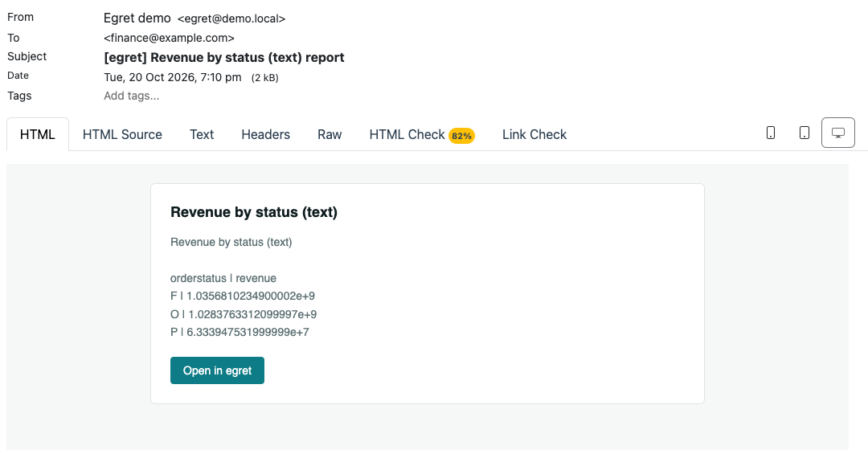Click the date Tue, 20 Oct 2026
868x450 pixels.
[172, 77]
